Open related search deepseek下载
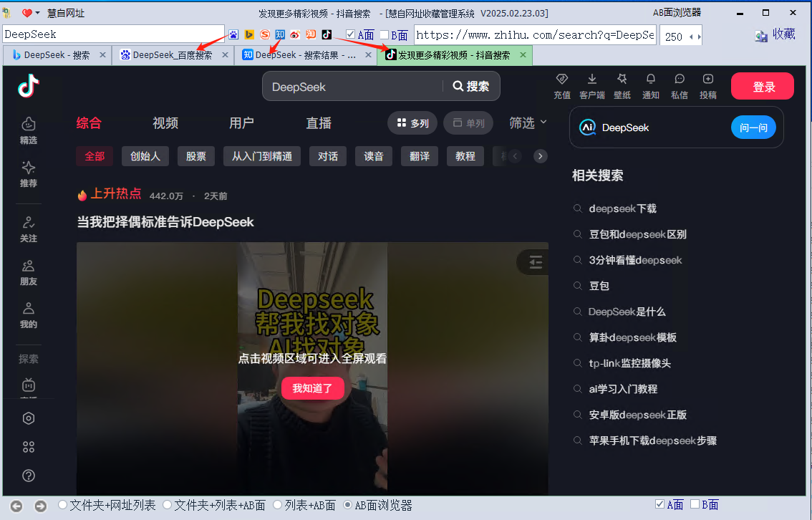This screenshot has height=520, width=812. (623, 208)
